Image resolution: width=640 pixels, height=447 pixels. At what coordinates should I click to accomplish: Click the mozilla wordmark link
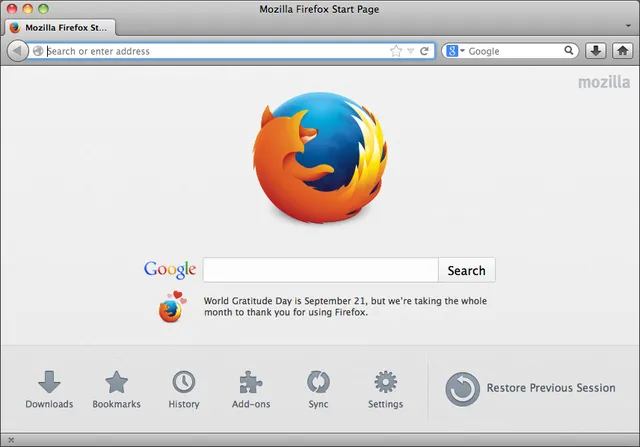pos(604,82)
